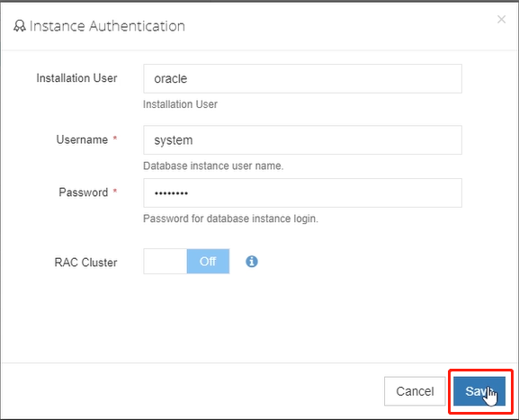Click the Instance Authentication badge icon
519x420 pixels.
[19, 26]
